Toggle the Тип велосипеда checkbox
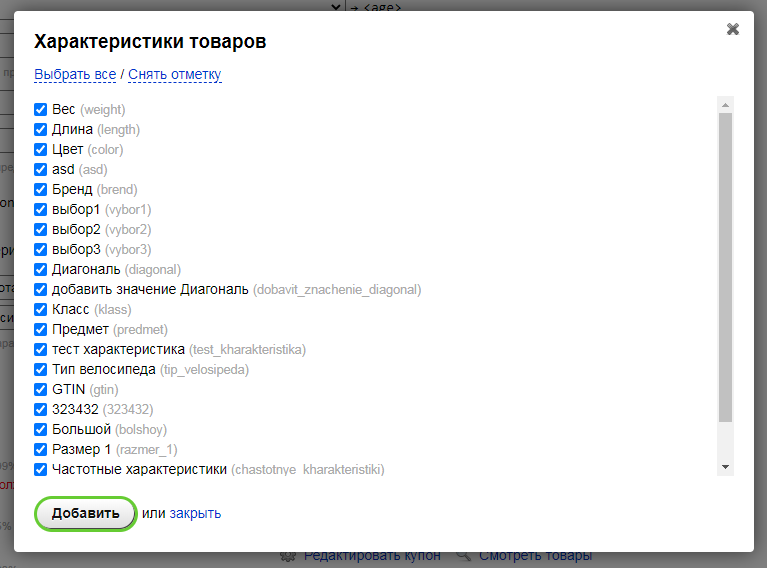 click(x=41, y=369)
